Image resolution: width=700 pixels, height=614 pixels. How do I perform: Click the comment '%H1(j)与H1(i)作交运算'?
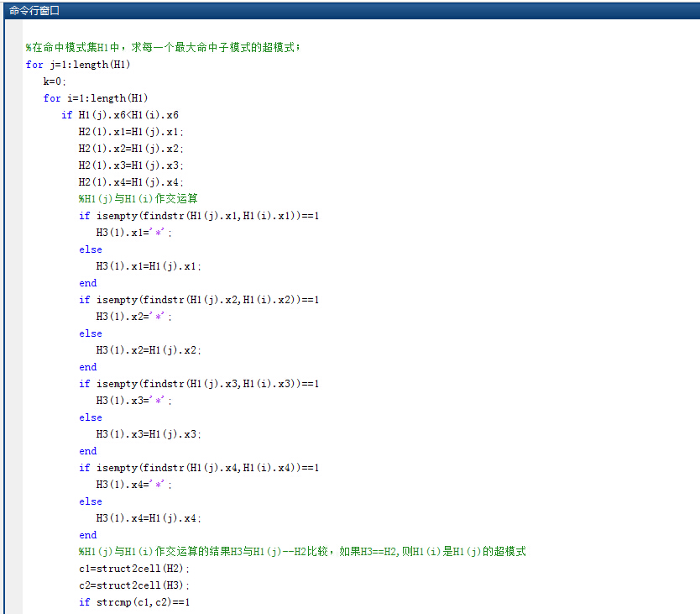138,199
